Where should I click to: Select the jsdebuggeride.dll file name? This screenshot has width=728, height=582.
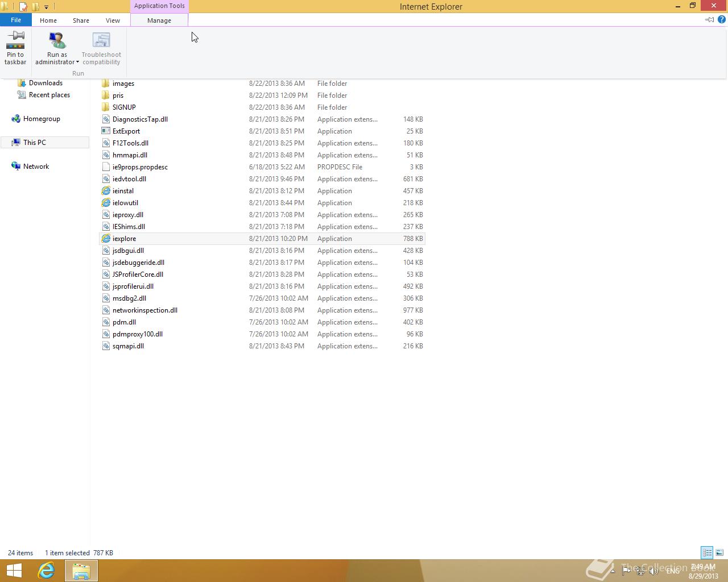tap(138, 263)
